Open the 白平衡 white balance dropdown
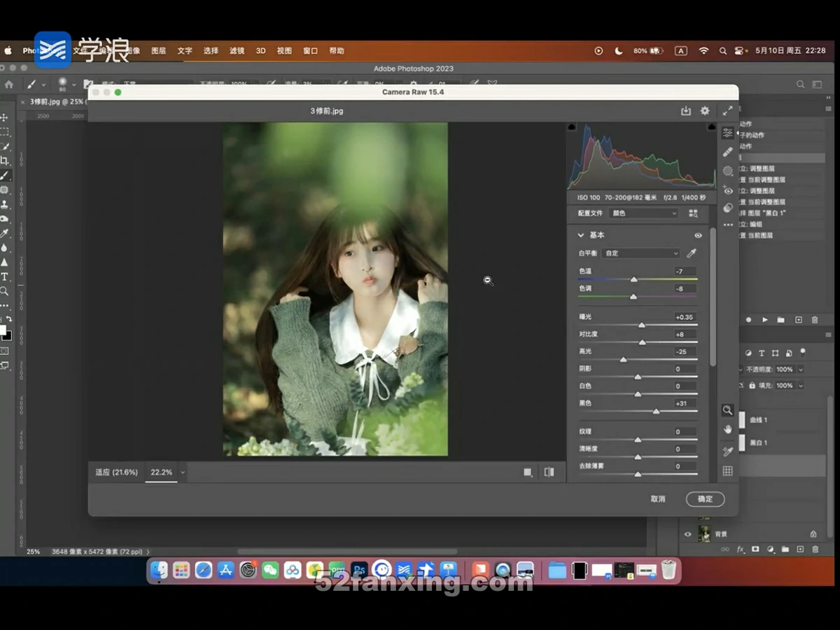Viewport: 840px width, 630px height. point(640,253)
